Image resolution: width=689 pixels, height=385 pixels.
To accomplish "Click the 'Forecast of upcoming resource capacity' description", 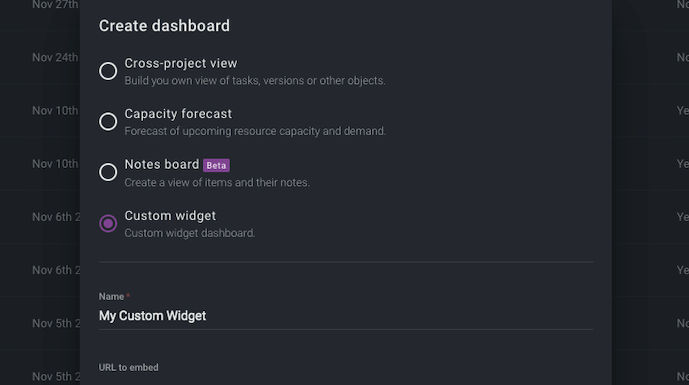I will click(255, 131).
